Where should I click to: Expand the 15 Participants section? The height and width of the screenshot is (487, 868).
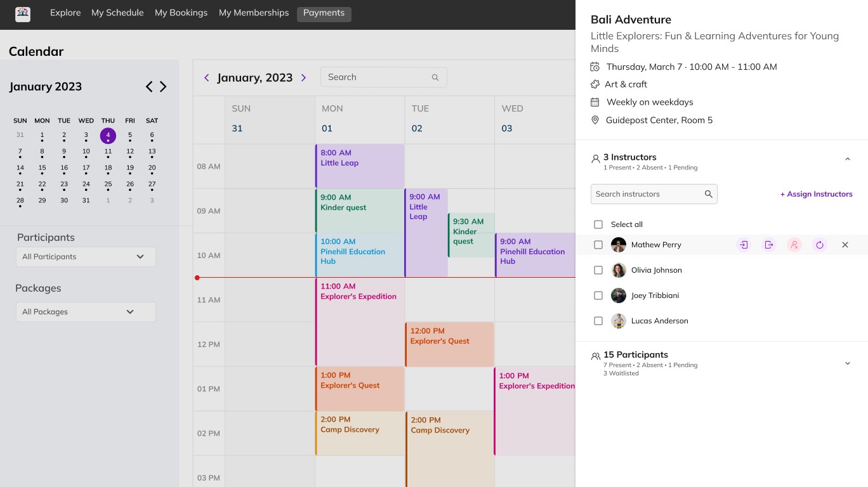click(x=848, y=363)
